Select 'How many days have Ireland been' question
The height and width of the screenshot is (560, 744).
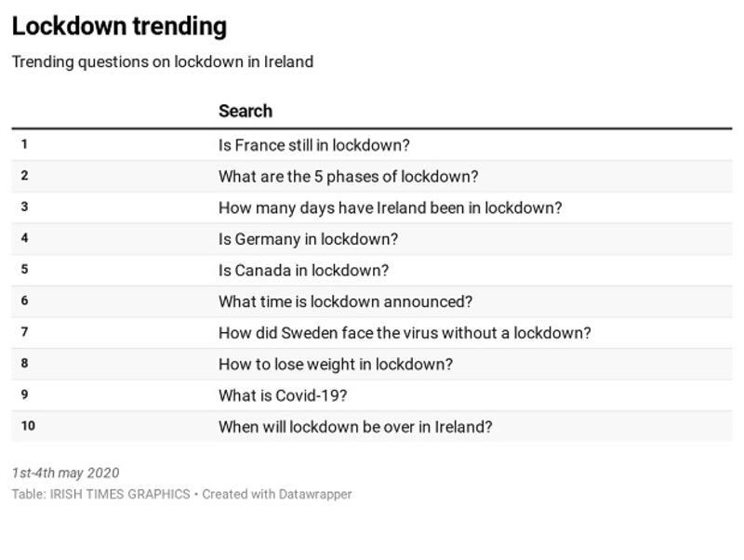point(390,207)
